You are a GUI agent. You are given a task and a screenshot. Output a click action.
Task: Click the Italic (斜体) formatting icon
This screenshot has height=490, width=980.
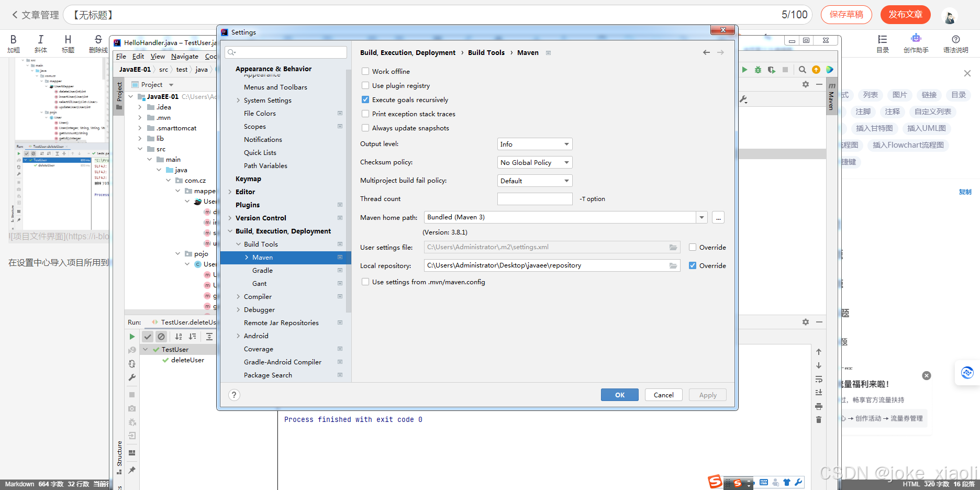41,43
